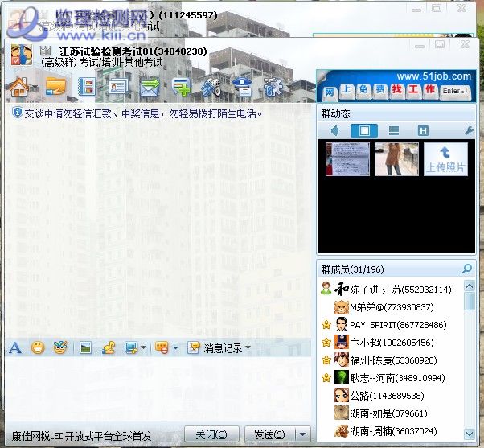Click the 上传照片 upload photo button

point(445,158)
